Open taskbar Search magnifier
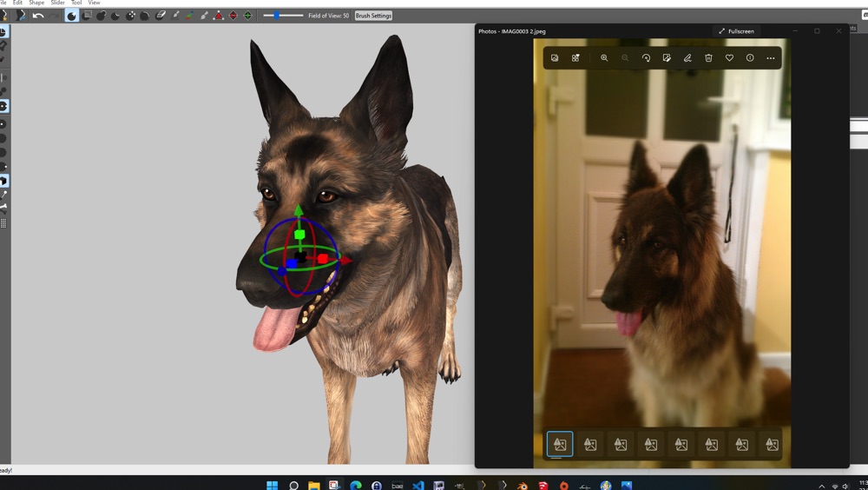 pyautogui.click(x=293, y=486)
